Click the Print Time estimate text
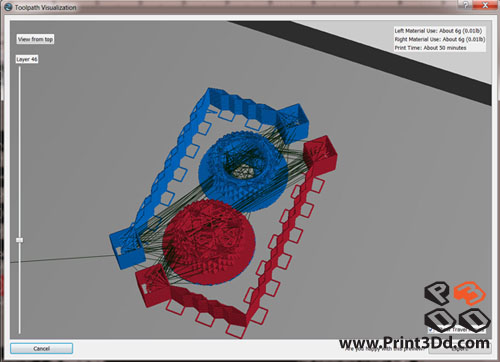This screenshot has height=362, width=500. [x=430, y=48]
